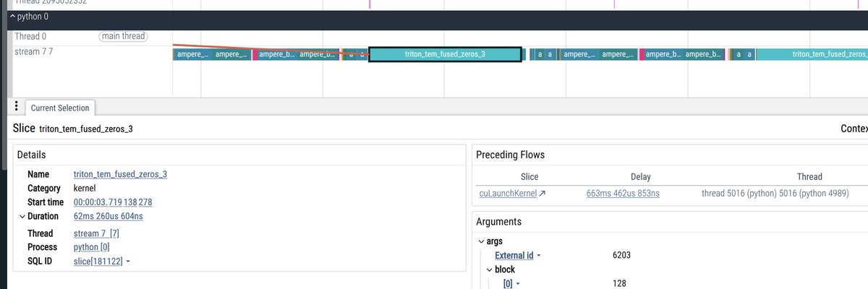Open the stream 7 [7] Thread link
Screen dimensions: 868x289
96,233
